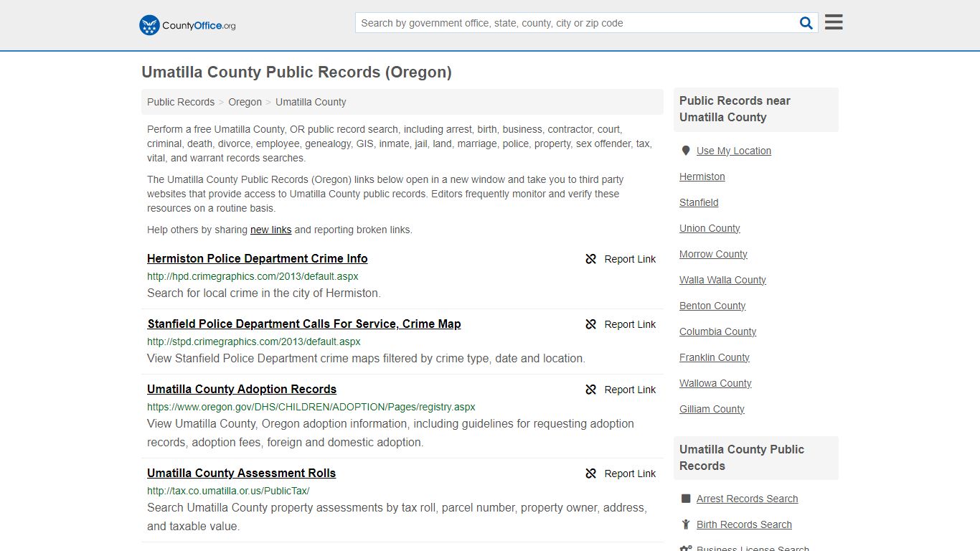Open Stanfield Police Department Calls For Service link
Viewport: 980px width, 551px height.
coord(304,324)
